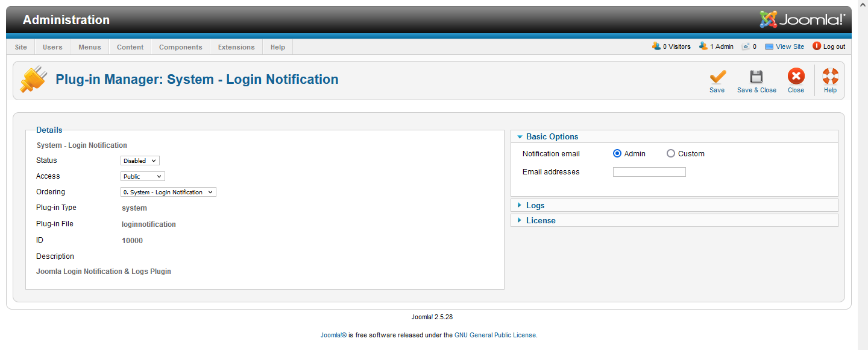Expand the License panel
The height and width of the screenshot is (350, 868).
click(674, 220)
